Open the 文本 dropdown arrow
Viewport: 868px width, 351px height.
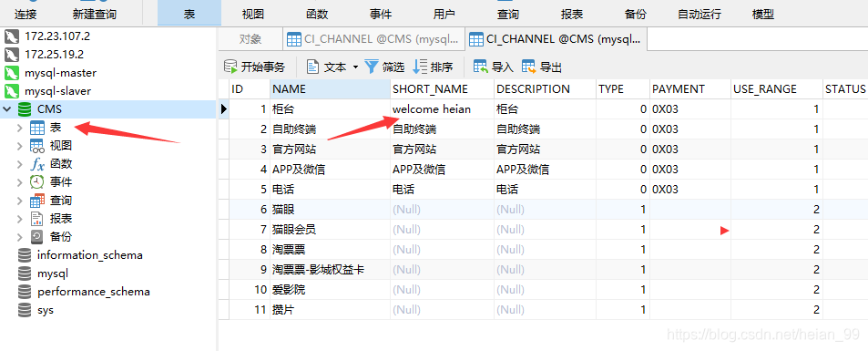355,67
